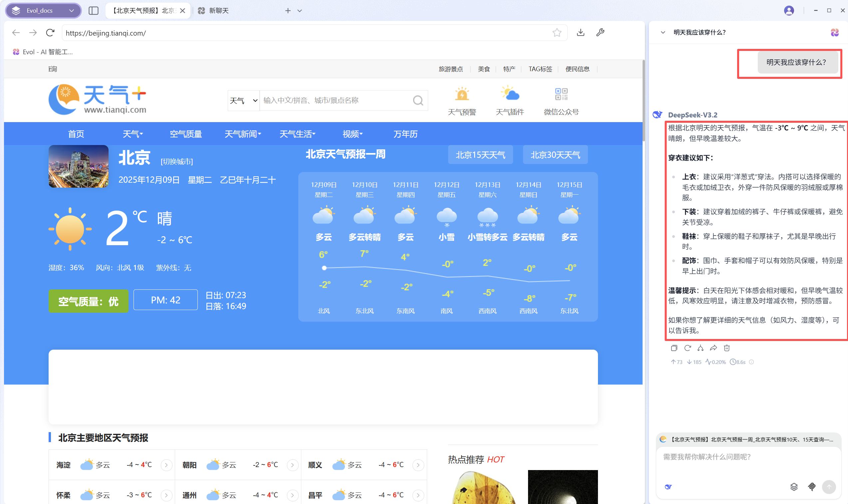Toggle the sidebar panel icon
Image resolution: width=848 pixels, height=504 pixels.
pos(94,11)
